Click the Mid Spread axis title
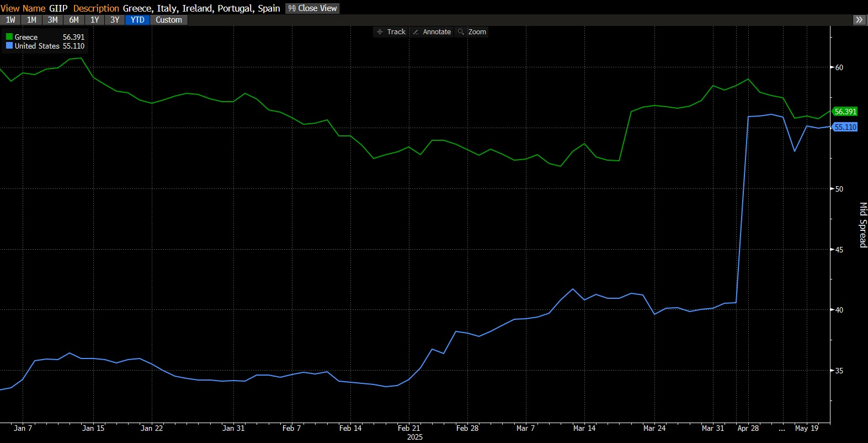This screenshot has height=443, width=868. tap(863, 225)
